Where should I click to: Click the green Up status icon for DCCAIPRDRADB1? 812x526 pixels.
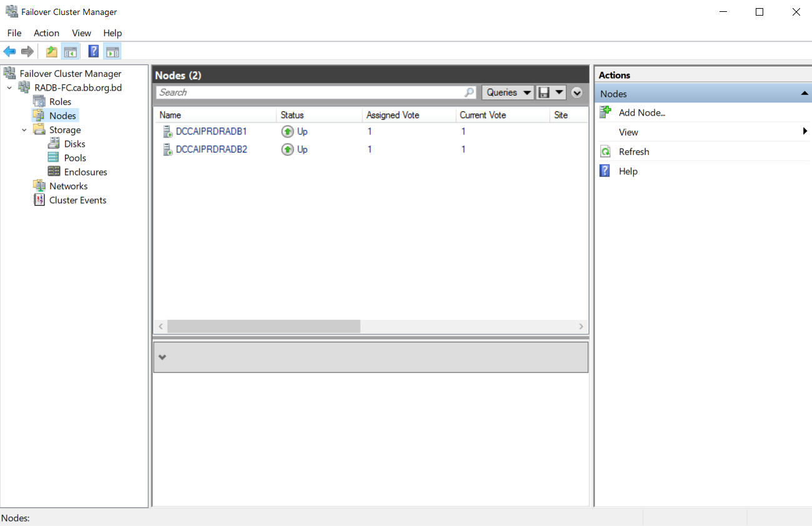288,131
